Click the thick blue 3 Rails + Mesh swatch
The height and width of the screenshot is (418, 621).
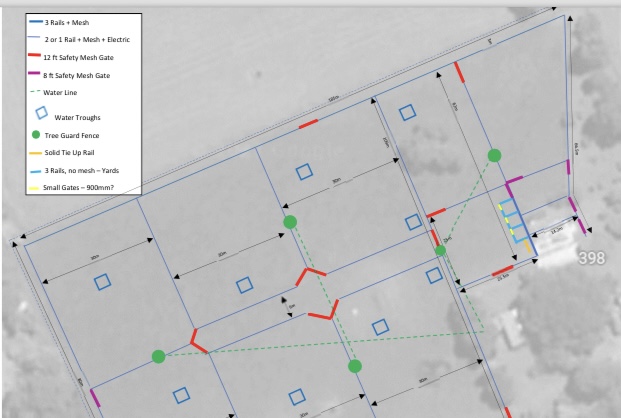coord(38,21)
